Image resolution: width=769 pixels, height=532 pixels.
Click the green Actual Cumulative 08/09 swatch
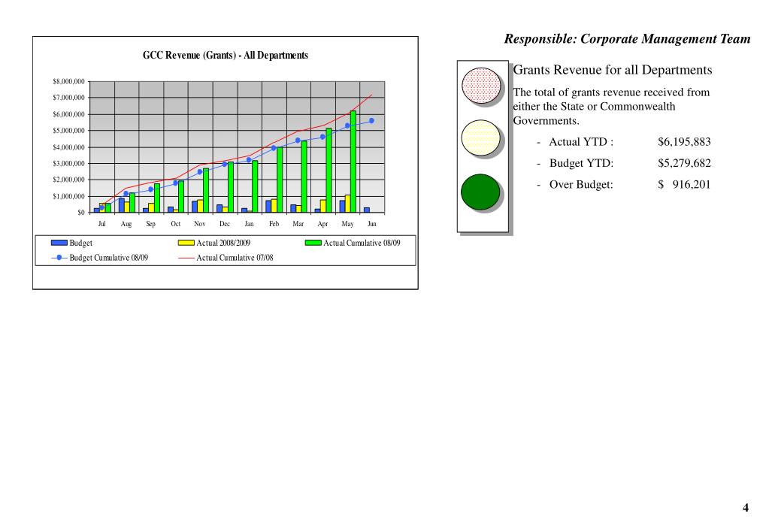[x=313, y=243]
